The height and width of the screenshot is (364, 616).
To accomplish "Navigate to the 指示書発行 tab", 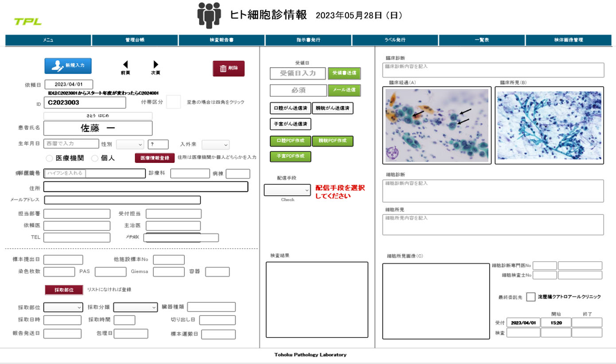I will [x=308, y=39].
